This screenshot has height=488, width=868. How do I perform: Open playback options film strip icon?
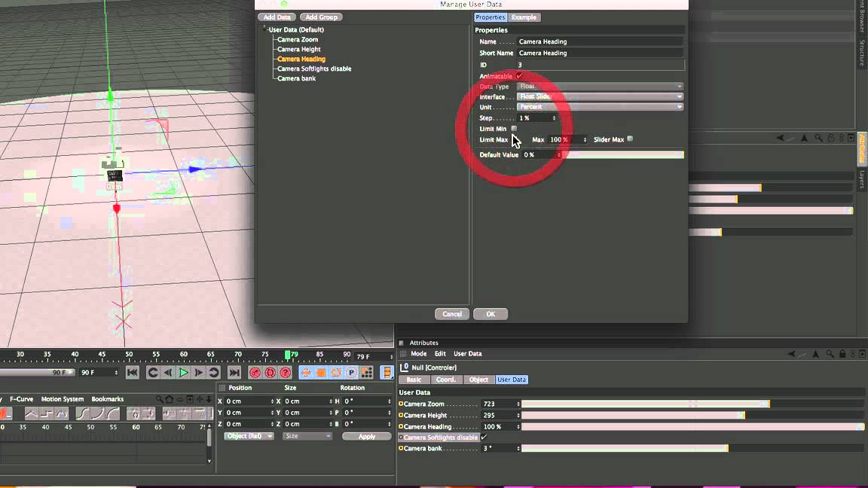coord(387,373)
